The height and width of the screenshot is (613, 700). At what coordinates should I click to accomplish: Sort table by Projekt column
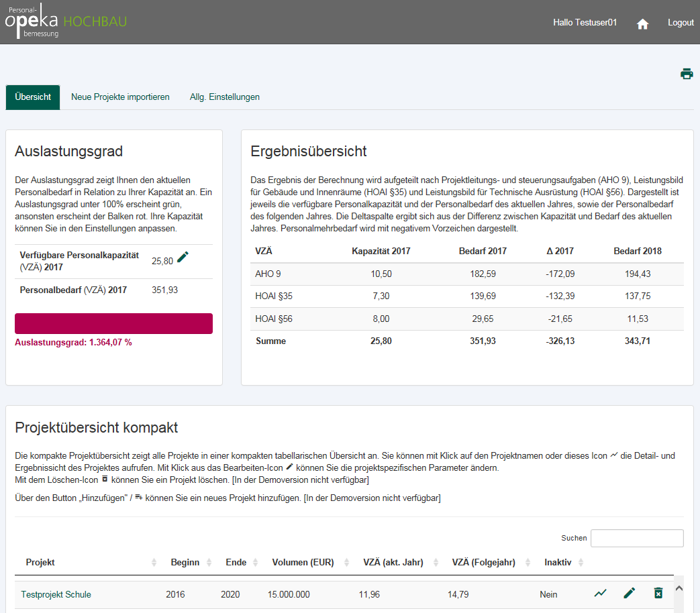click(40, 562)
